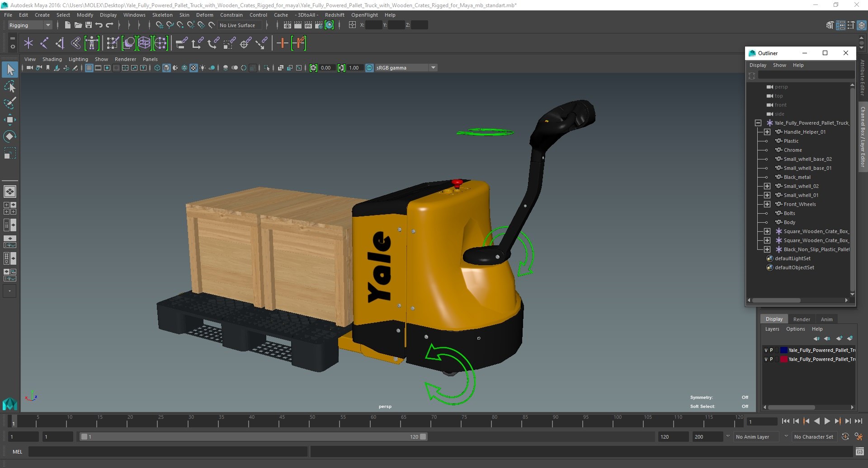Screen dimensions: 868x468
Task: Toggle playback P of the blue layer
Action: [771, 350]
